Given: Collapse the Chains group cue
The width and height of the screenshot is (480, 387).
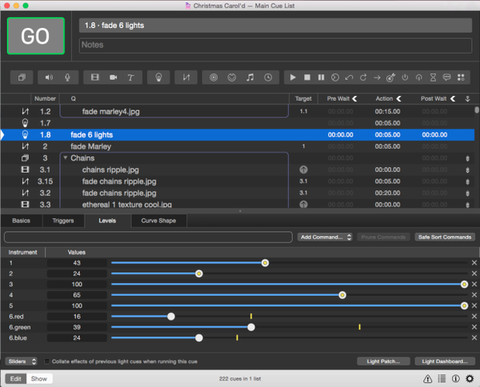Looking at the screenshot, I should [x=65, y=158].
